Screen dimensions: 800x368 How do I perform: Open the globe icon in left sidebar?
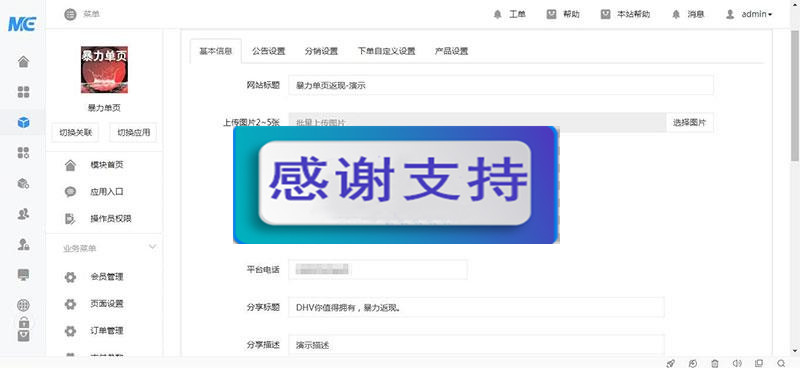click(x=23, y=305)
